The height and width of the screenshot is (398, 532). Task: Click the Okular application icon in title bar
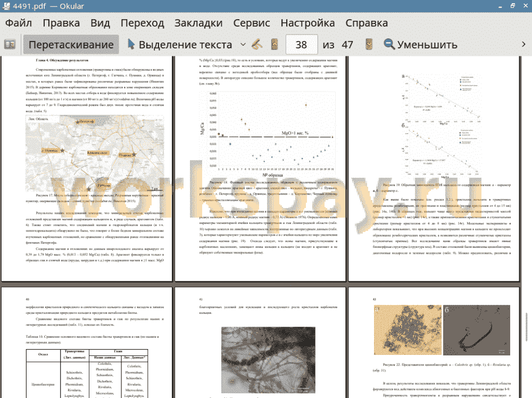click(6, 6)
